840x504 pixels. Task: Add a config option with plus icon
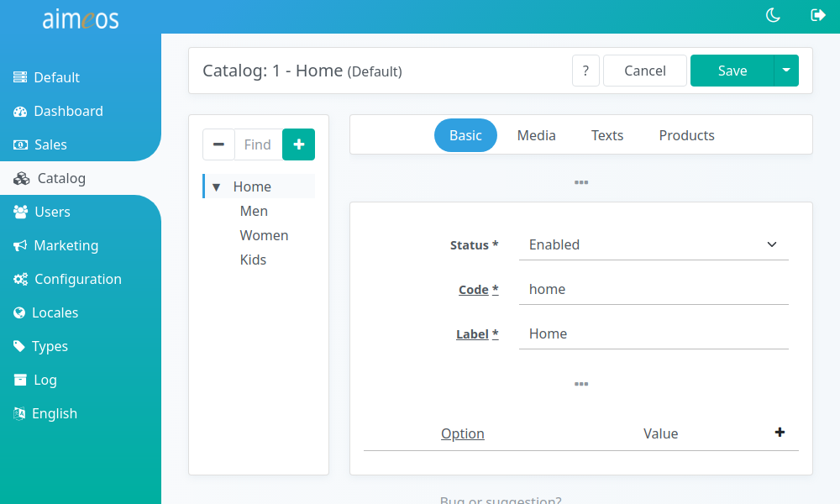[x=780, y=433]
